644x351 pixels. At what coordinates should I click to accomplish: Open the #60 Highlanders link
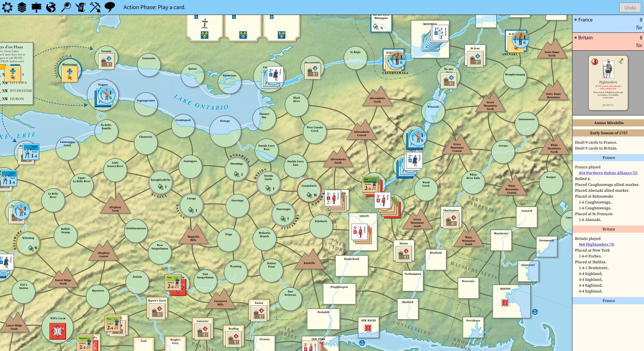coord(596,244)
